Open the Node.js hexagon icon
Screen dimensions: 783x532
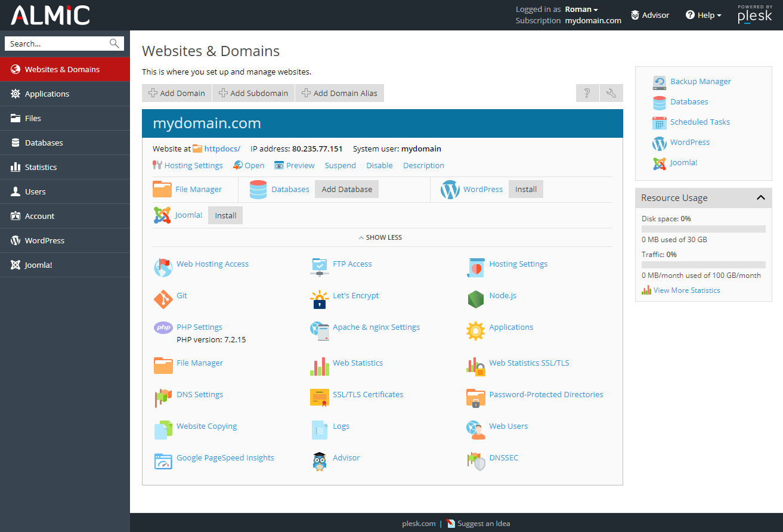(475, 299)
